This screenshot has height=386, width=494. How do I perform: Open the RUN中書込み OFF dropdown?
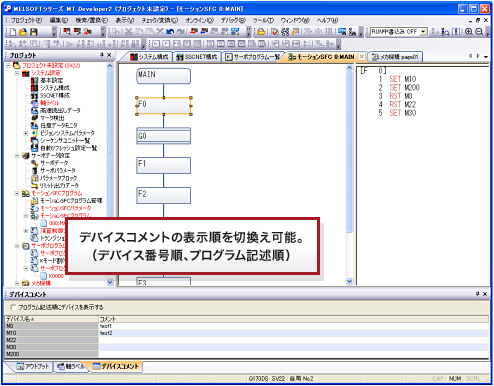423,32
